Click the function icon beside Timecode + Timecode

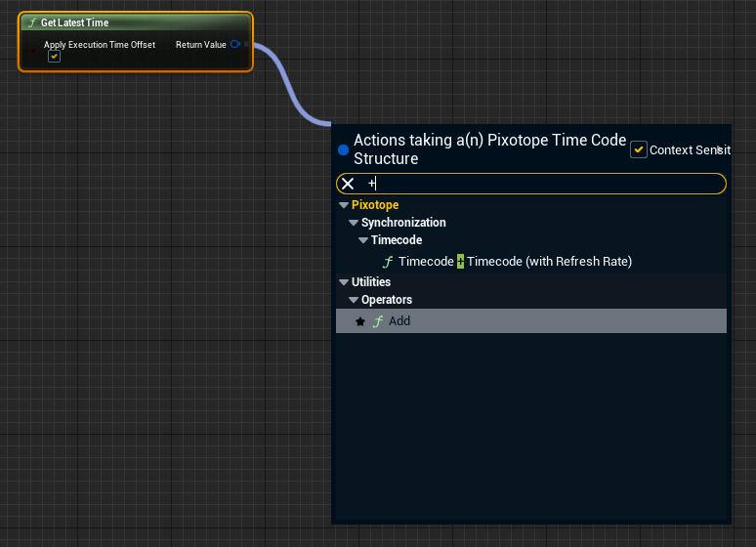[x=388, y=262]
